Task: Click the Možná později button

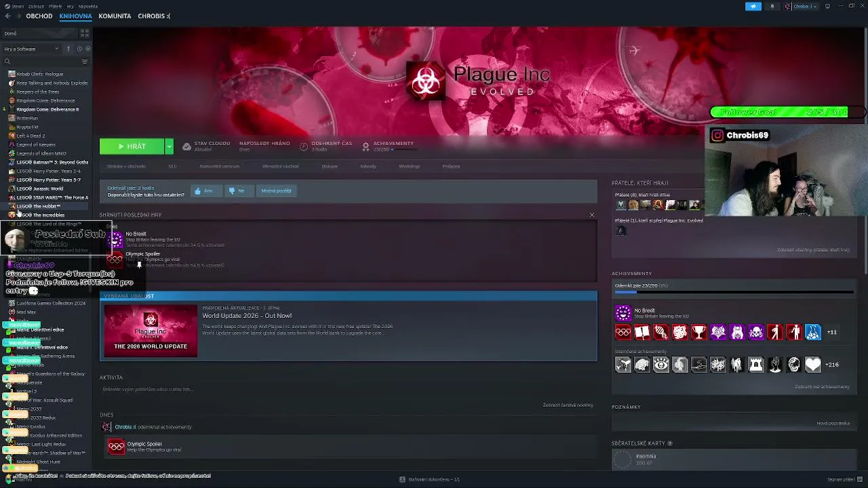Action: pos(276,191)
